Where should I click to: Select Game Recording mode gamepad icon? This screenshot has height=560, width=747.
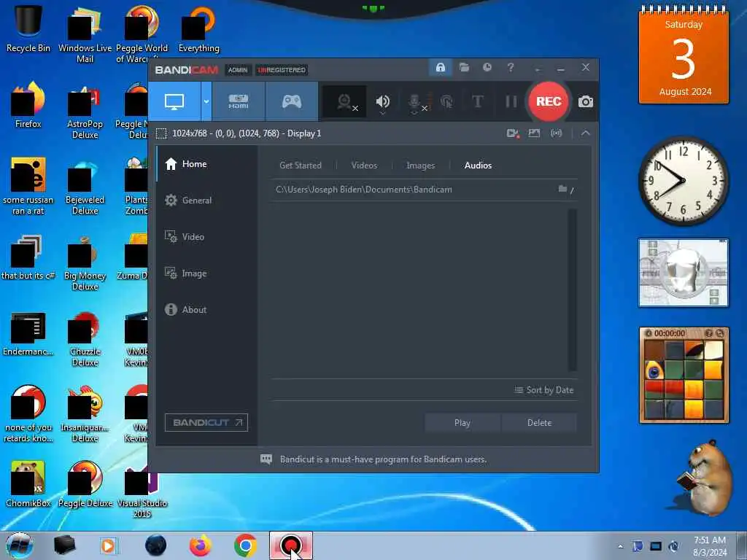click(292, 101)
